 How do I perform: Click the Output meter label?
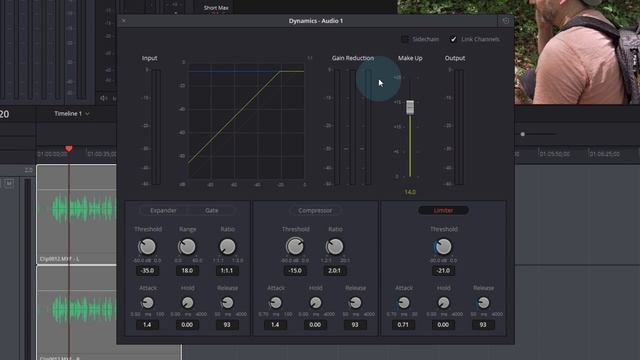point(455,58)
